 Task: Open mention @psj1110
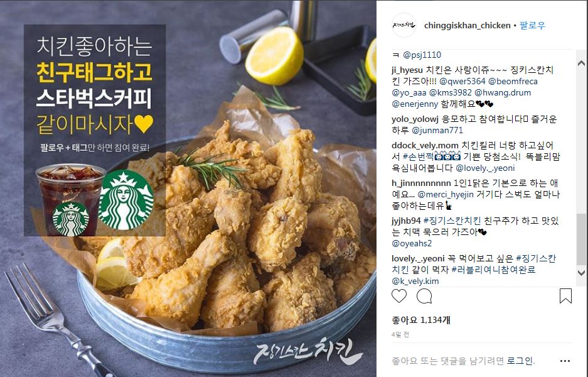point(422,55)
